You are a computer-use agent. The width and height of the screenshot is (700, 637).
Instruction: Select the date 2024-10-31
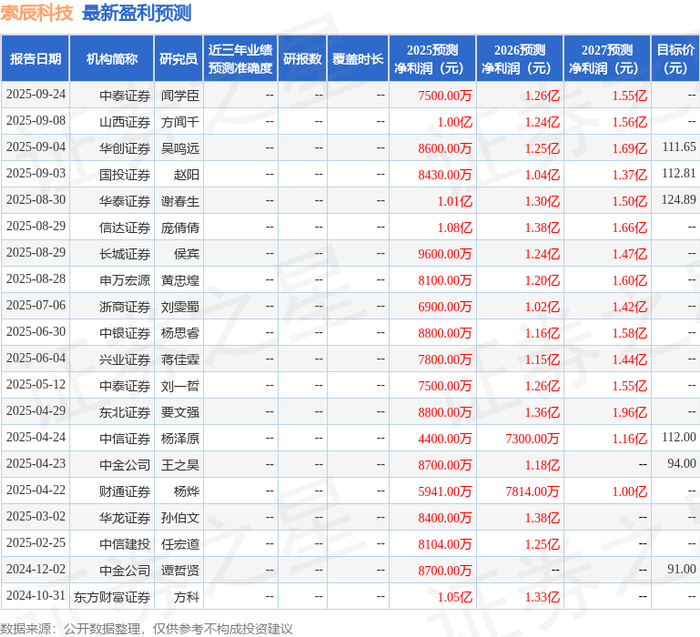pyautogui.click(x=36, y=595)
